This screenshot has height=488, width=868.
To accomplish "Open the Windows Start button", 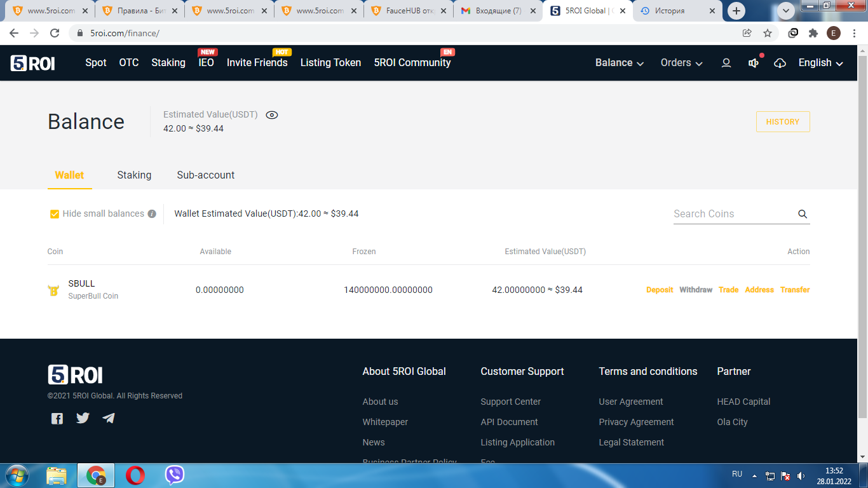I will (x=16, y=475).
